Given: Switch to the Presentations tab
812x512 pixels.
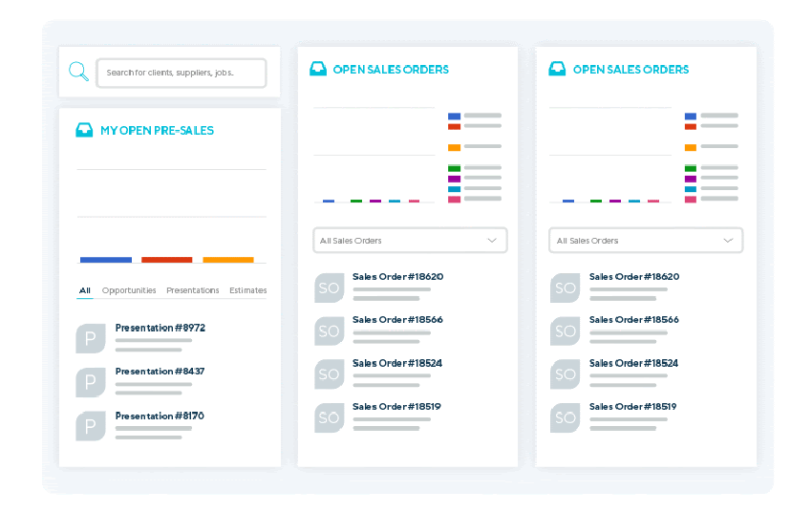Looking at the screenshot, I should (193, 290).
